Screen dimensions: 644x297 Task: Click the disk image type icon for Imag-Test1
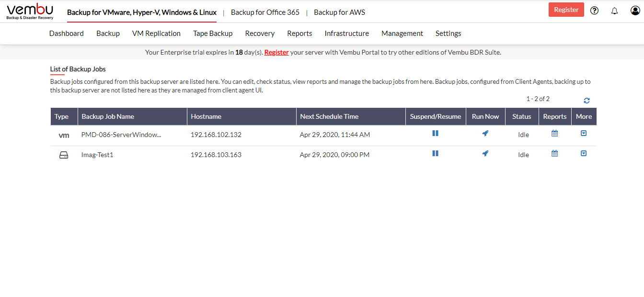tap(64, 155)
